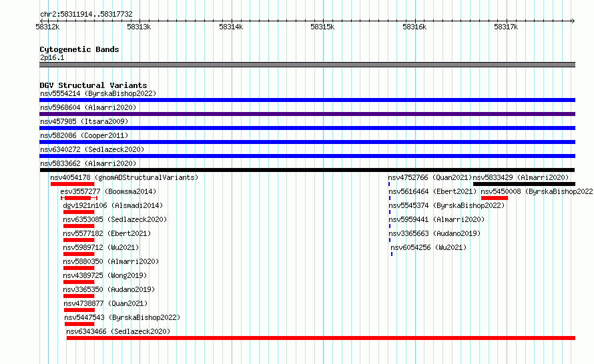This screenshot has width=594, height=364.
Task: Click the 58313k ruler tick label
Action: (139, 27)
